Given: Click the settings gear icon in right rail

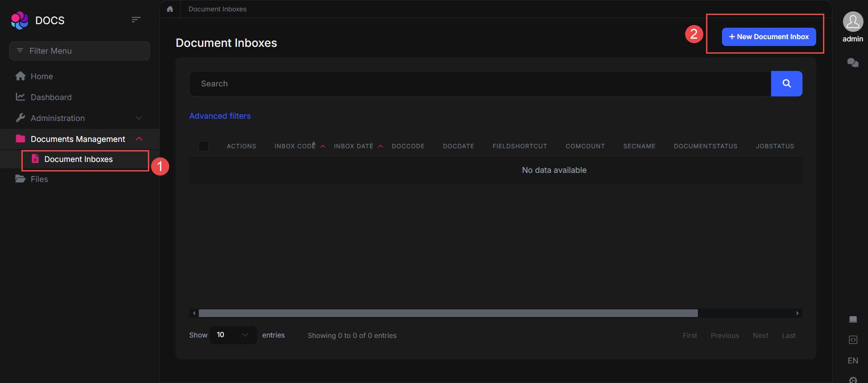Looking at the screenshot, I should pos(853,379).
